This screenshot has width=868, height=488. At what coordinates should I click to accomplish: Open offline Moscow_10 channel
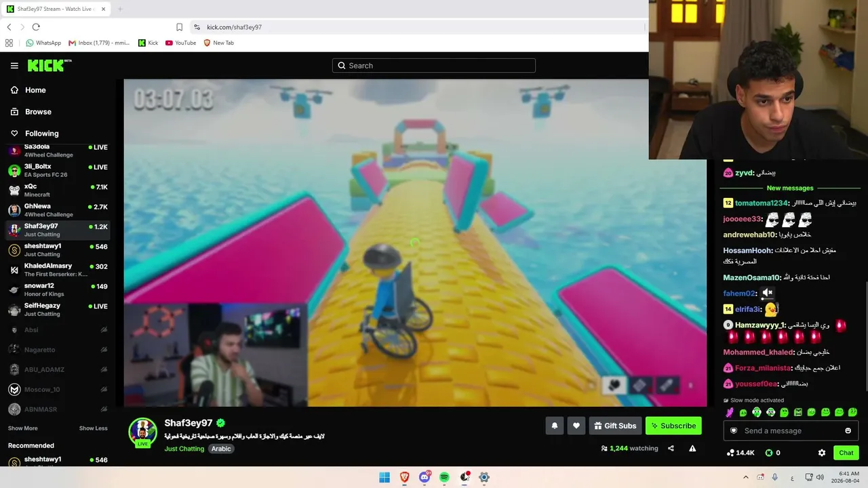click(58, 390)
